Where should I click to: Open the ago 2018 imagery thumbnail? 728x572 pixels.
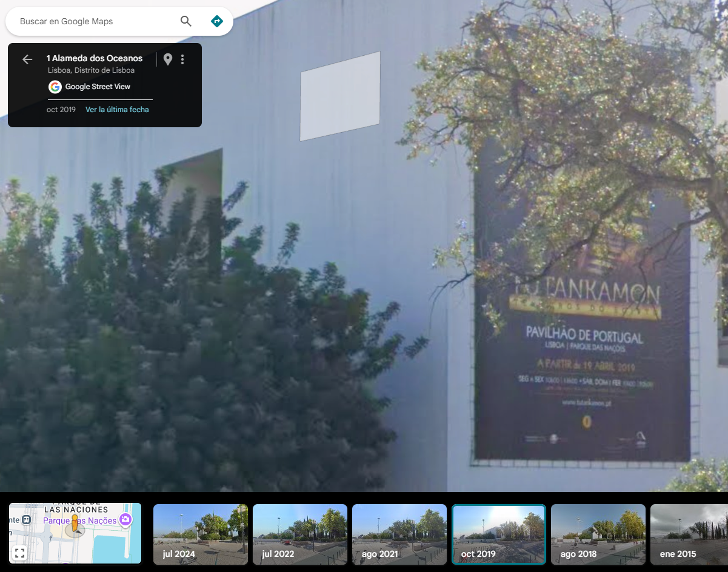tap(598, 534)
